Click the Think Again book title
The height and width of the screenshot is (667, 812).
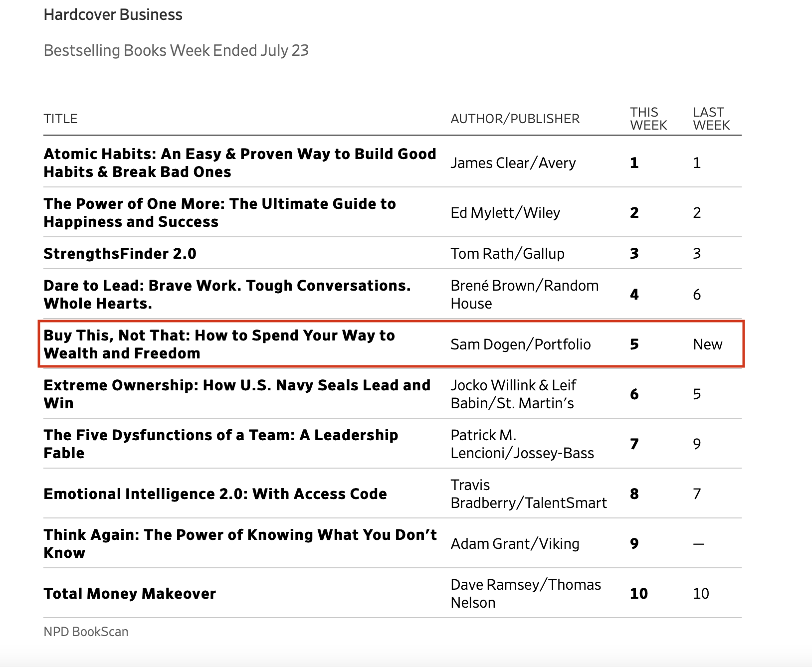point(239,543)
